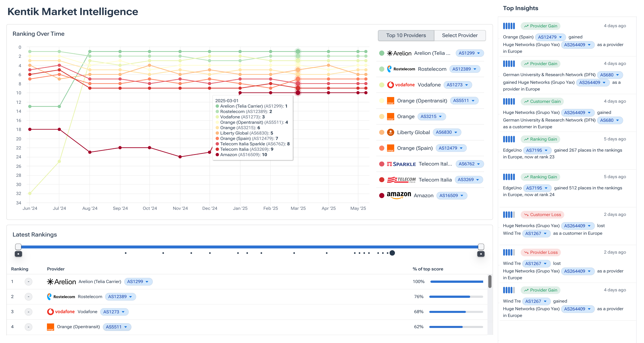
Task: Expand AS12389 dropdown in rankings table
Action: [120, 297]
